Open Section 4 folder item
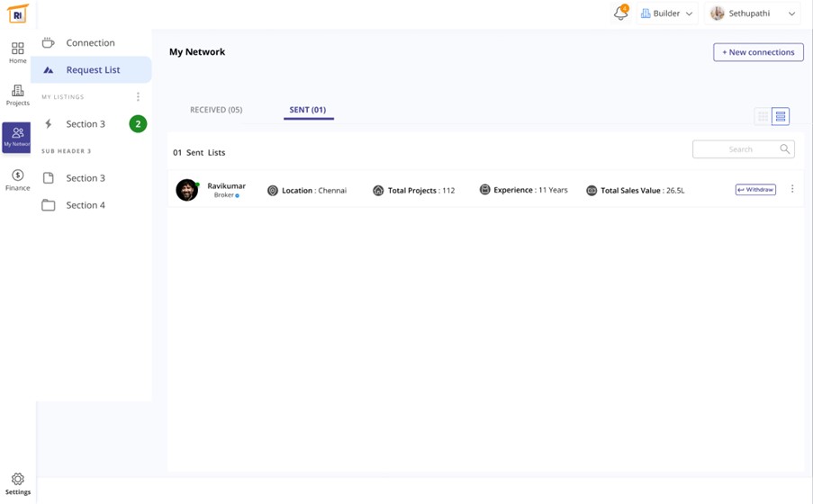Viewport: 813px width, 504px height. coord(86,205)
